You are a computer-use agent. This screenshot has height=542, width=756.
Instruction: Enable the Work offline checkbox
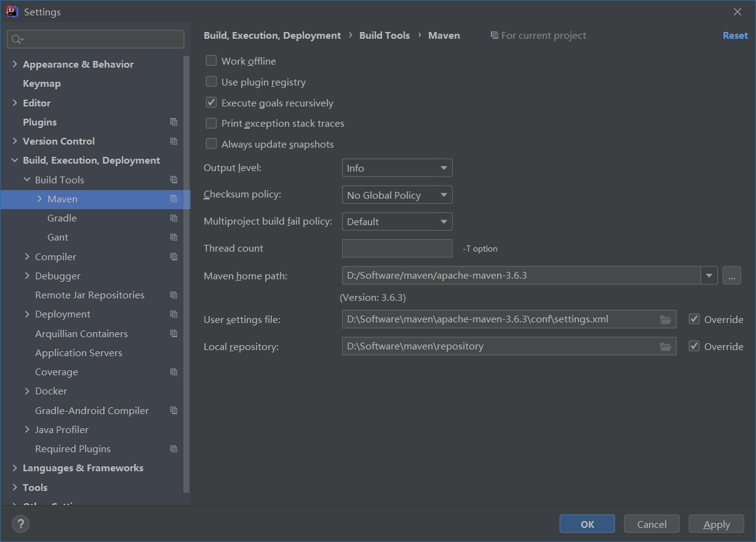[212, 61]
